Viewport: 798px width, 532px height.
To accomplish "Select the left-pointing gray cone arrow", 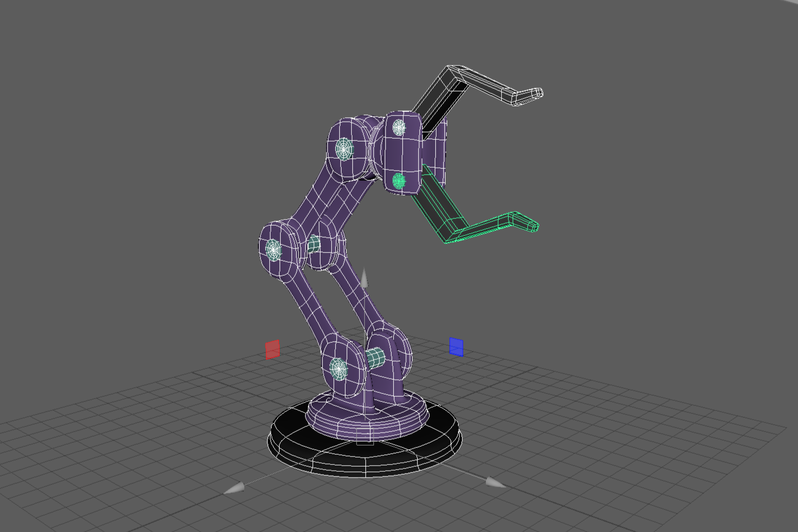I will click(x=234, y=488).
